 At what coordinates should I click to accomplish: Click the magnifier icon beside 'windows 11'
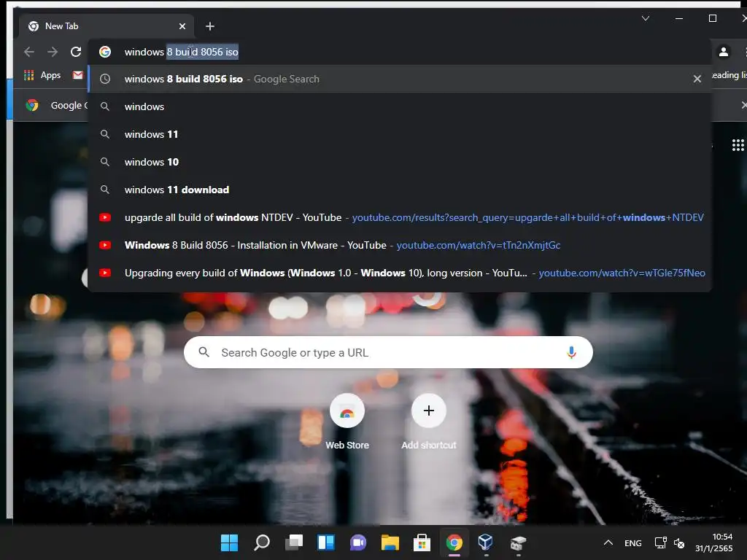click(105, 134)
